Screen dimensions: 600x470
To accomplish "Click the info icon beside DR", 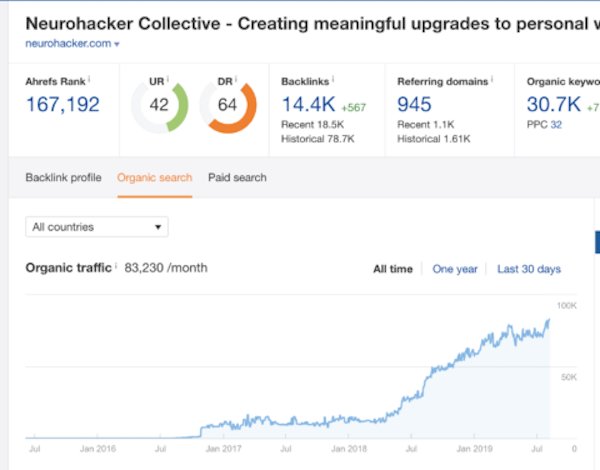I will click(x=236, y=79).
